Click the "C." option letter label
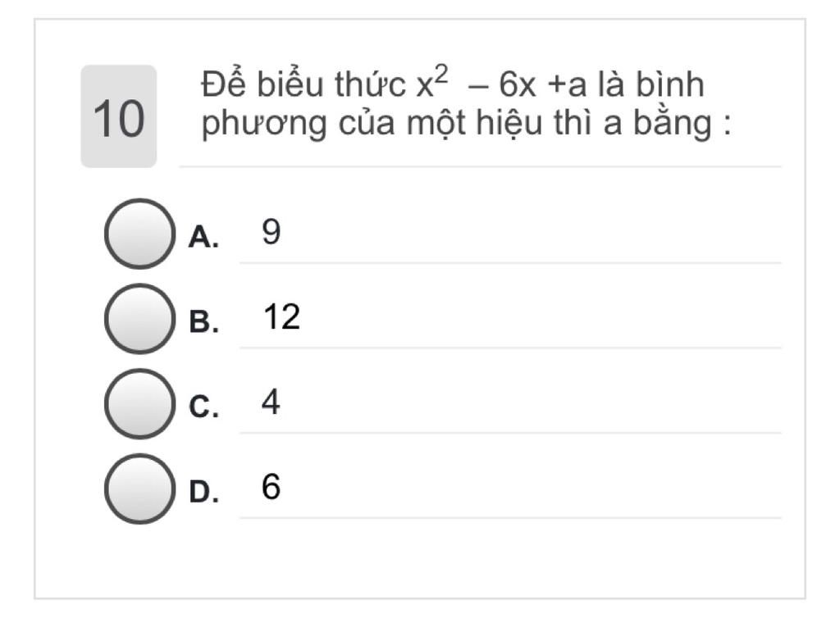The width and height of the screenshot is (840, 641). coord(203,407)
